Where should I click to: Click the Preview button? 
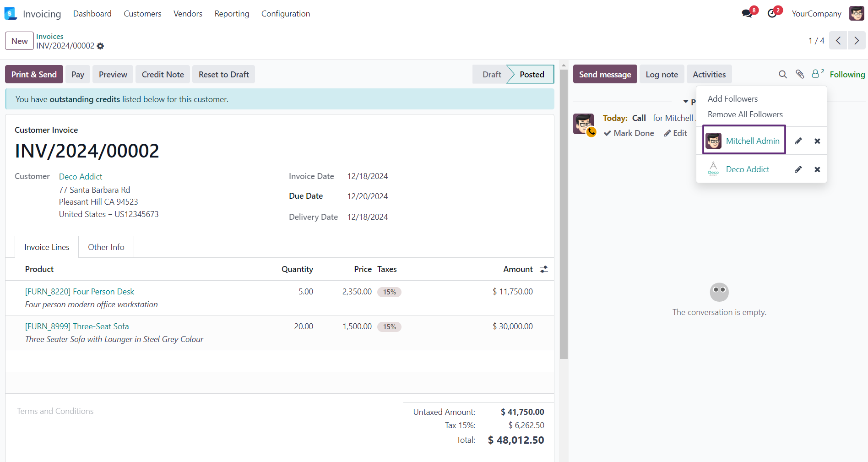[113, 74]
